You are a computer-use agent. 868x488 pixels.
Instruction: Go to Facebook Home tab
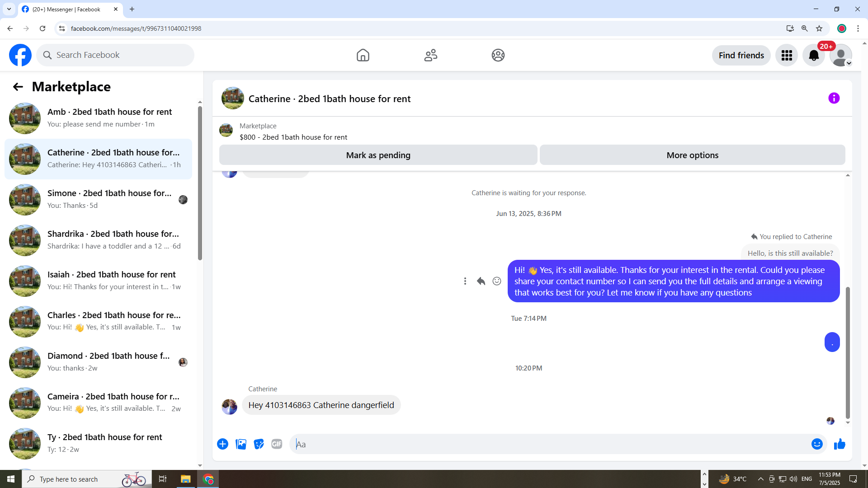click(x=363, y=55)
